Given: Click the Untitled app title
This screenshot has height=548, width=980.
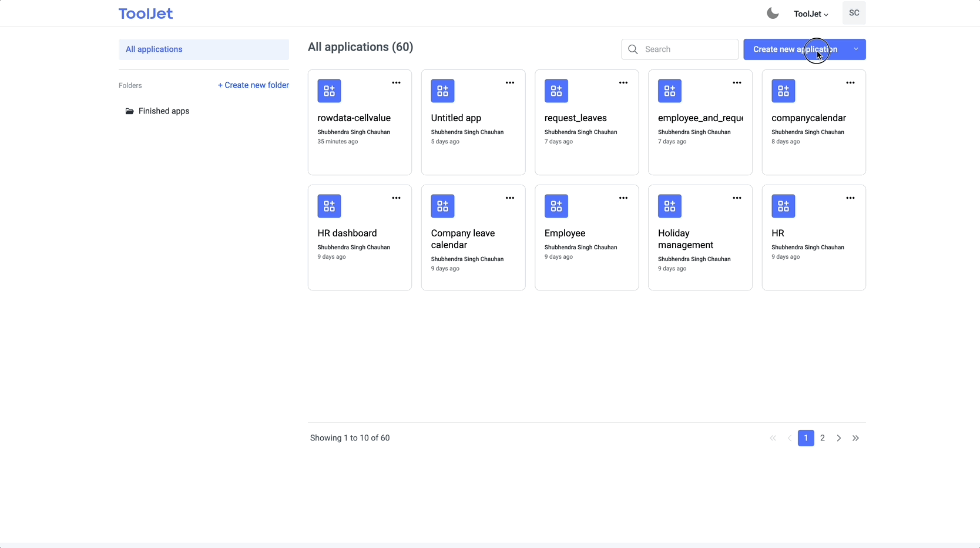Looking at the screenshot, I should click(456, 118).
